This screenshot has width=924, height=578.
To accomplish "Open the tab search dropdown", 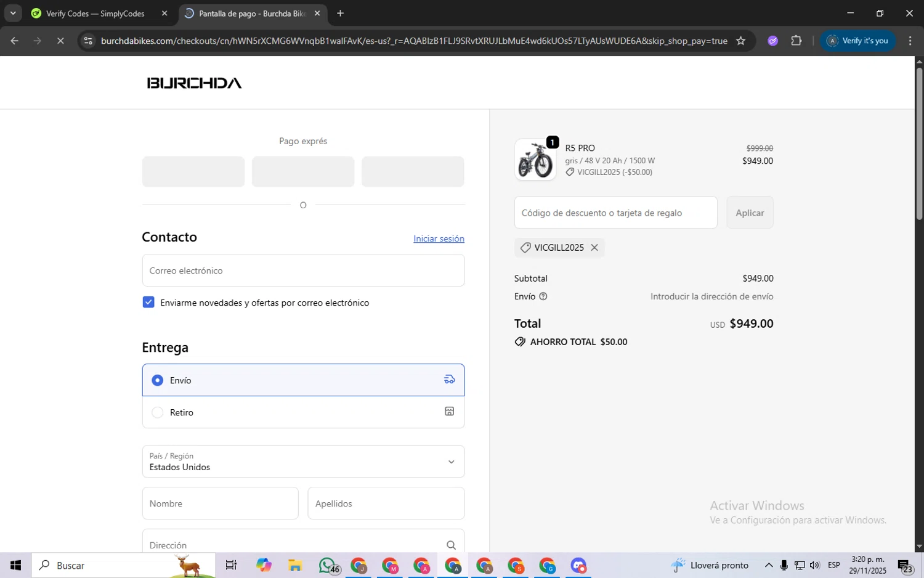I will (13, 13).
